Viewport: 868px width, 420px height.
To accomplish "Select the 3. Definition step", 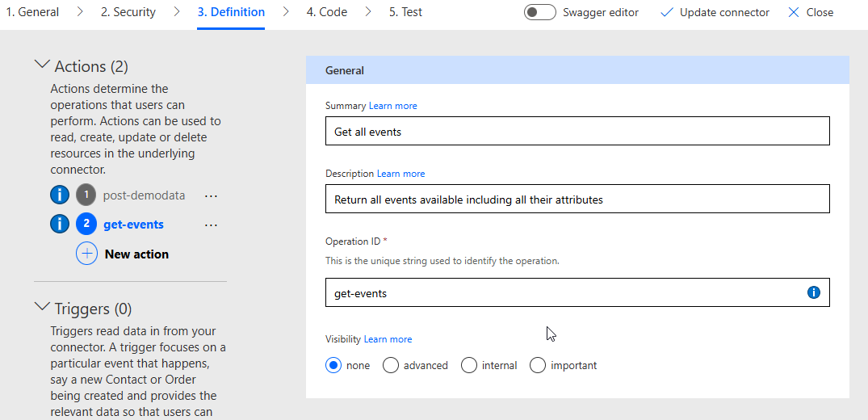I will 231,12.
